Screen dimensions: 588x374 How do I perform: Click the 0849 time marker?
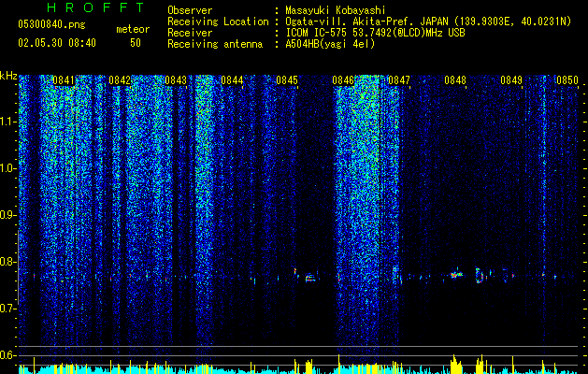[x=511, y=80]
